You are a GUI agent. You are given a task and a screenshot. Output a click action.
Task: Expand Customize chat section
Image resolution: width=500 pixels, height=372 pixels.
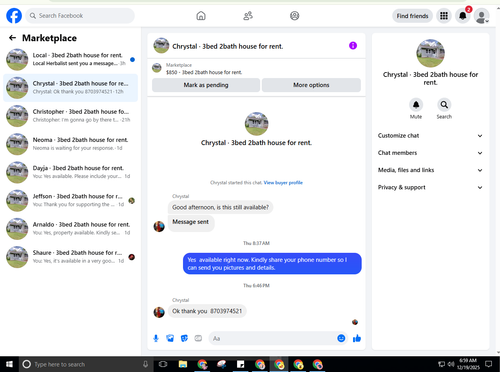(x=430, y=136)
